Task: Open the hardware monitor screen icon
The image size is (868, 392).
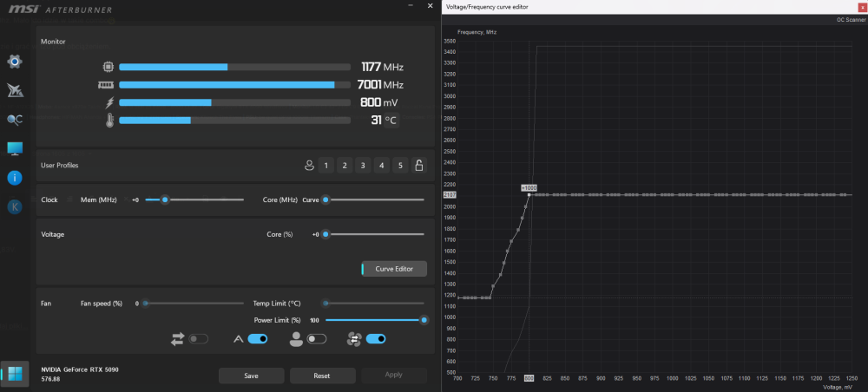Action: [x=15, y=148]
